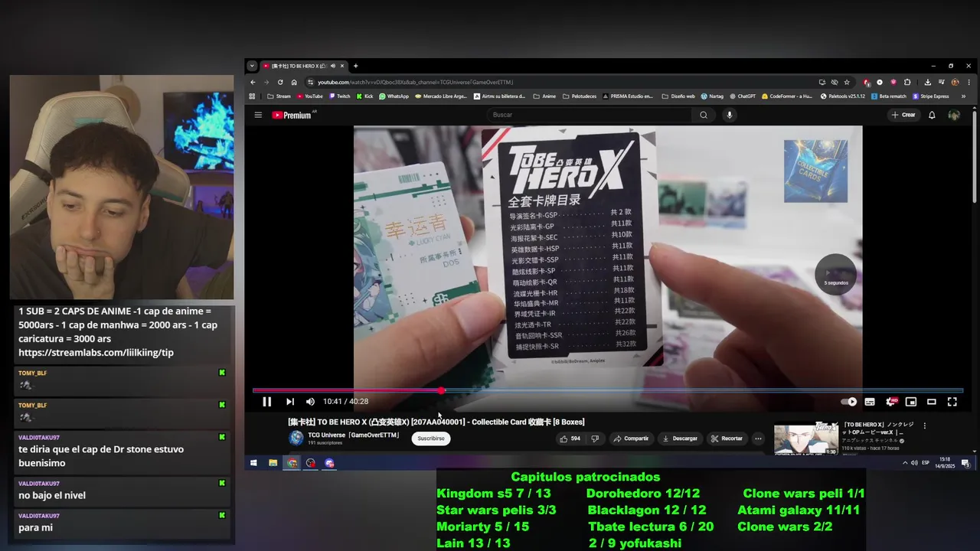Open options menu for recommended video

click(x=925, y=425)
